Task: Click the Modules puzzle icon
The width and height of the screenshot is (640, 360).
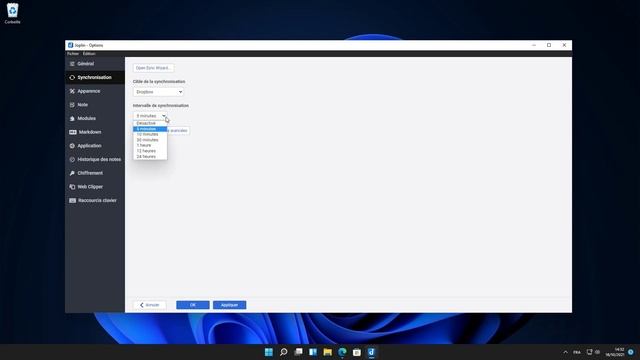Action: coord(72,118)
